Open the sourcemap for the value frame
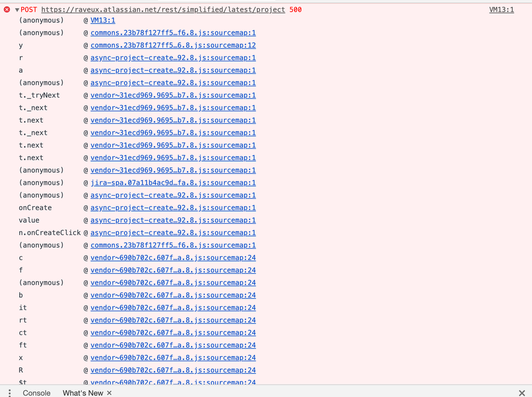 pos(173,220)
